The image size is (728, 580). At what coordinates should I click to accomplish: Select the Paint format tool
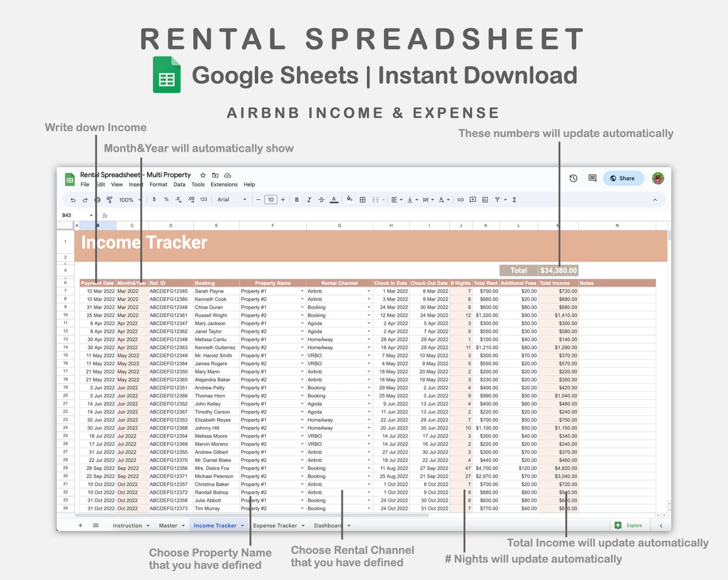click(109, 199)
